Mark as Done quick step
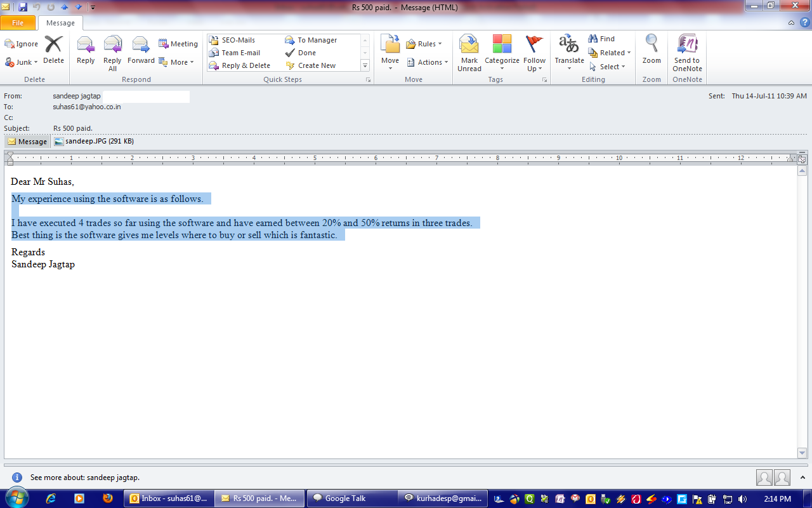The image size is (812, 508). (301, 53)
